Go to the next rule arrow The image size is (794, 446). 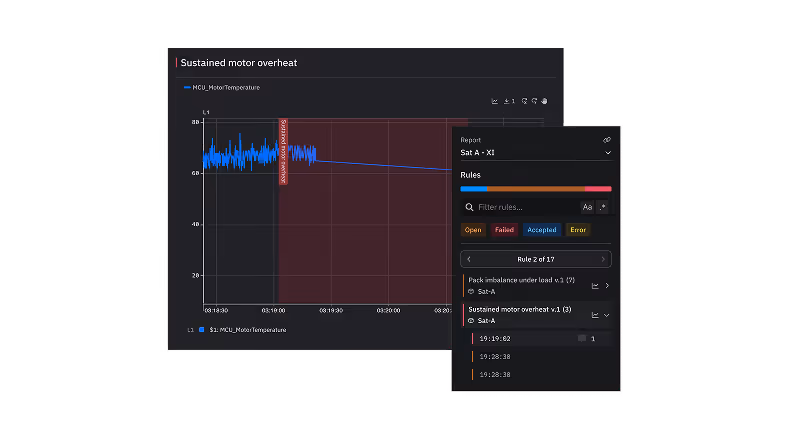click(x=603, y=259)
